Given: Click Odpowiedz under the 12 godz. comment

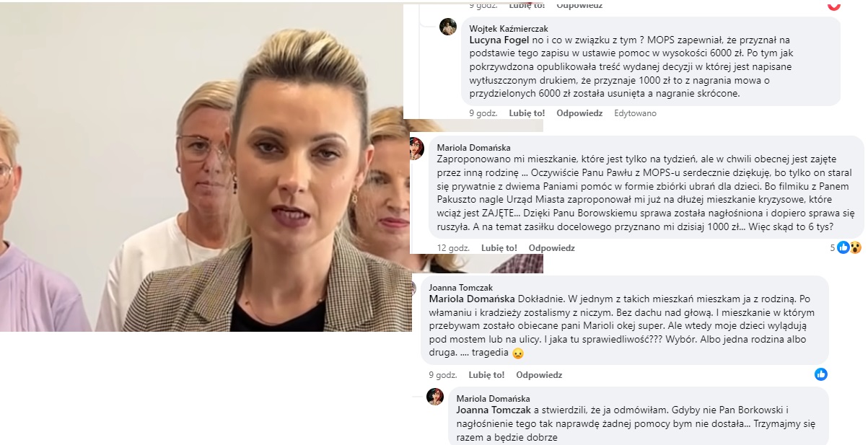Looking at the screenshot, I should pos(551,248).
